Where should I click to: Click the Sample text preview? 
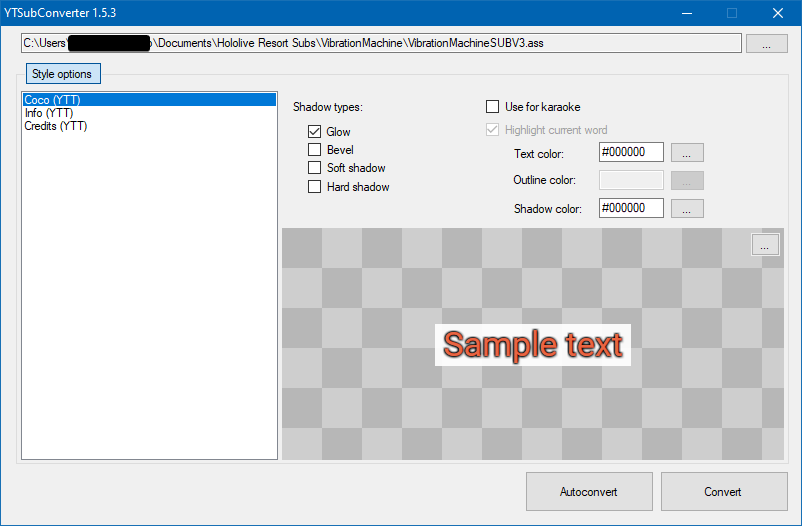click(532, 345)
